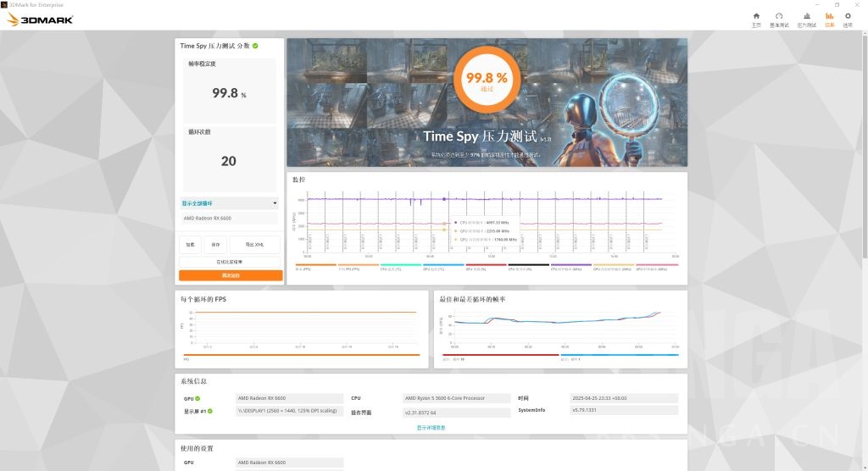Open the Benchmarks (基准测试) gauge tab
The height and width of the screenshot is (471, 868).
(x=779, y=19)
